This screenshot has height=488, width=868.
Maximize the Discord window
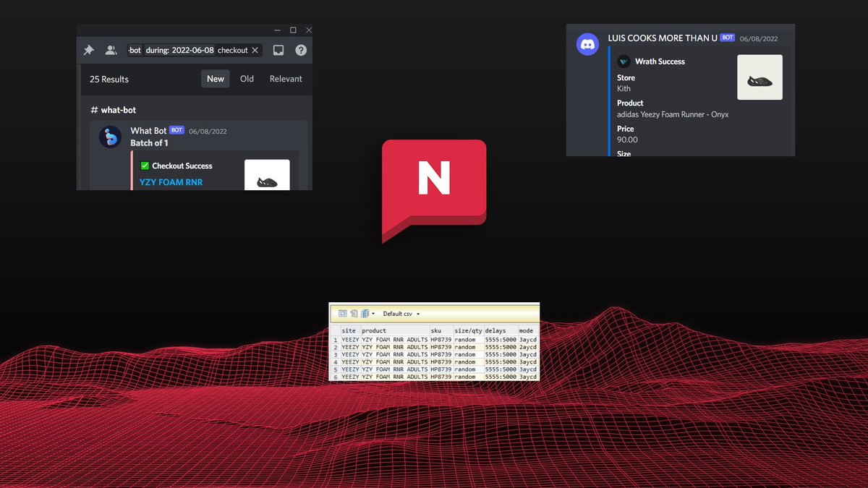tap(293, 30)
